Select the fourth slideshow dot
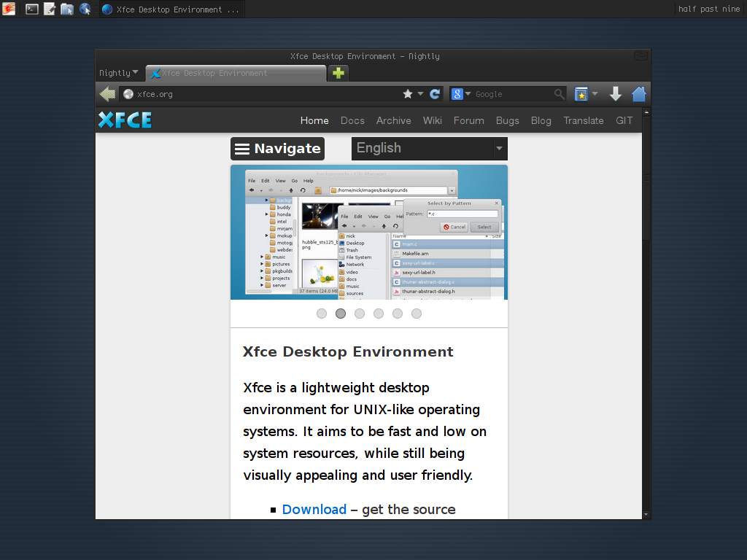 [x=379, y=314]
